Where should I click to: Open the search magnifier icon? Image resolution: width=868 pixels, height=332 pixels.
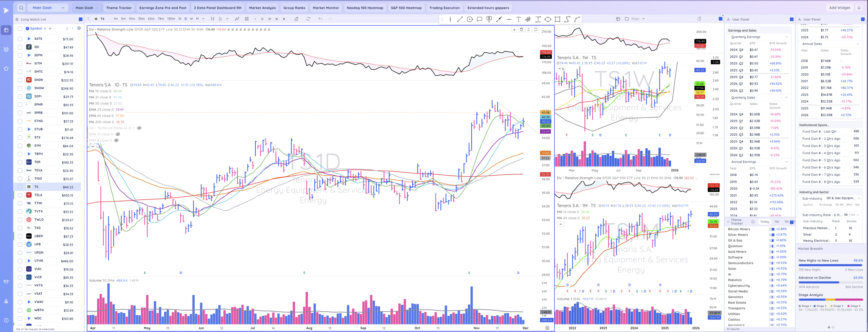(x=21, y=8)
